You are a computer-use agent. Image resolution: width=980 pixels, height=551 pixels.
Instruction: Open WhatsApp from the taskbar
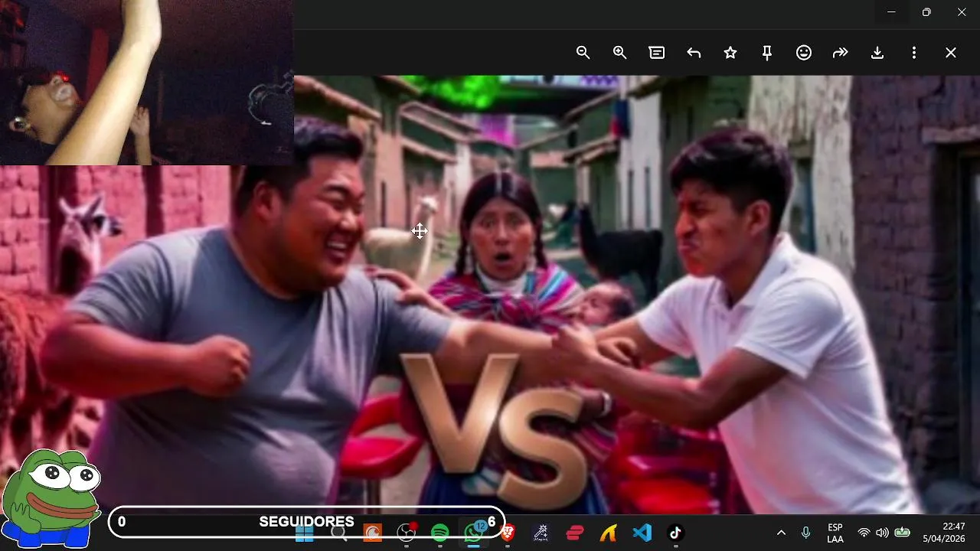(473, 533)
